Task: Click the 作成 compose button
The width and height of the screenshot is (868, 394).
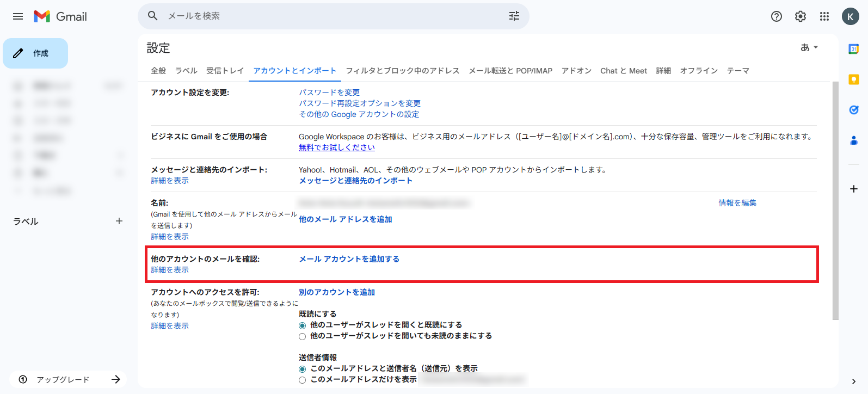Action: point(35,53)
